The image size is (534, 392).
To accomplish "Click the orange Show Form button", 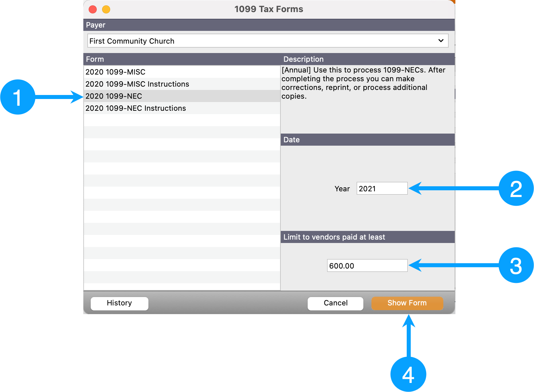I will 407,303.
